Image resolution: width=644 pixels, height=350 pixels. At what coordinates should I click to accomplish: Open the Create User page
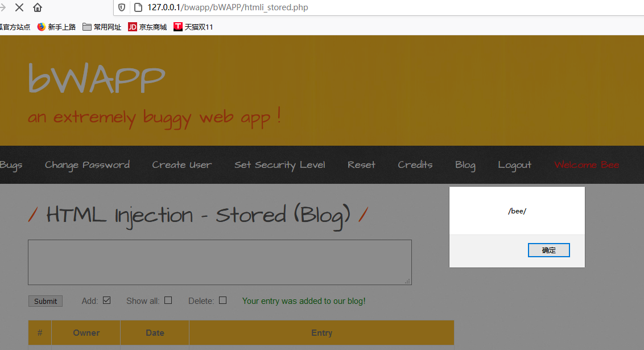[x=182, y=164]
